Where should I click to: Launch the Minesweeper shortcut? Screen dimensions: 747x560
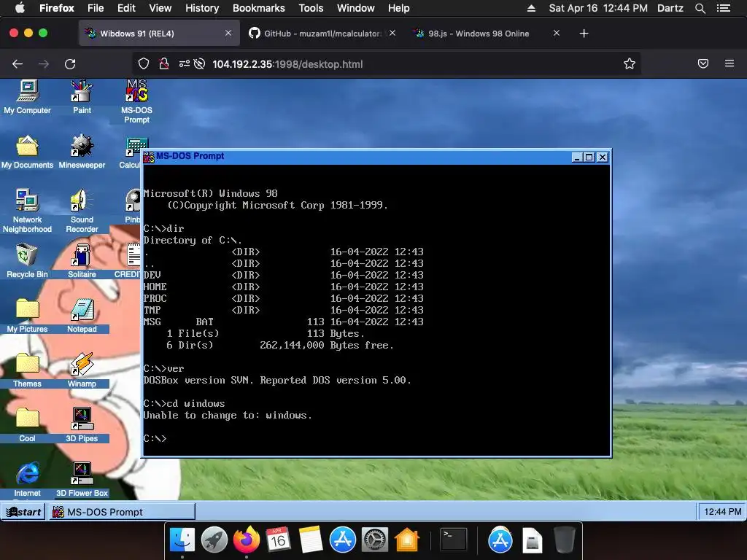coord(82,152)
